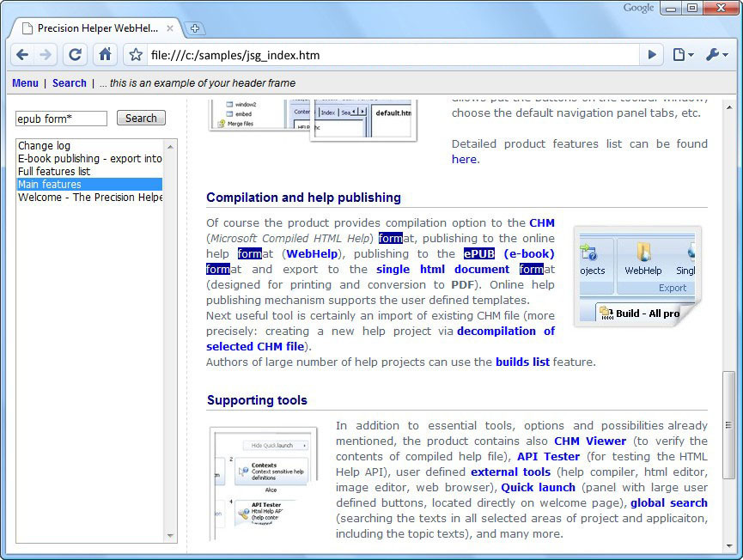The image size is (743, 560).
Task: Follow the 'here' features list link
Action: pos(464,159)
